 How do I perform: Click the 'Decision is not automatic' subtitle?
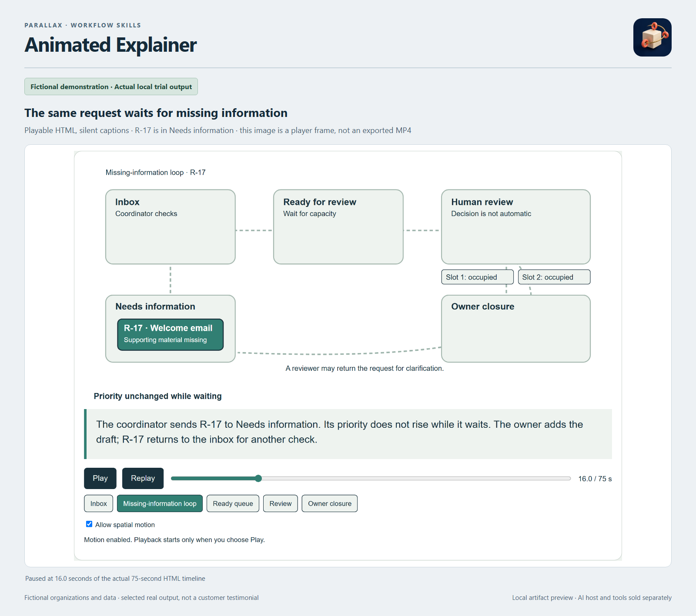click(491, 213)
